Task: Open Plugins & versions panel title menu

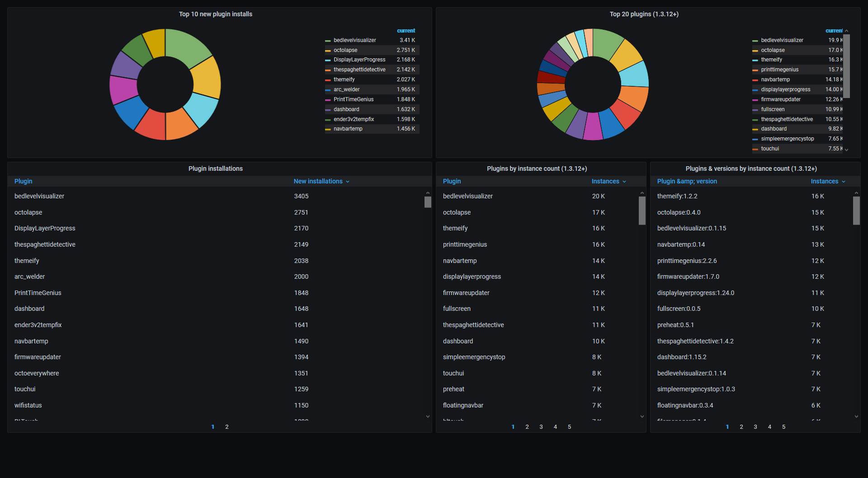Action: point(751,169)
